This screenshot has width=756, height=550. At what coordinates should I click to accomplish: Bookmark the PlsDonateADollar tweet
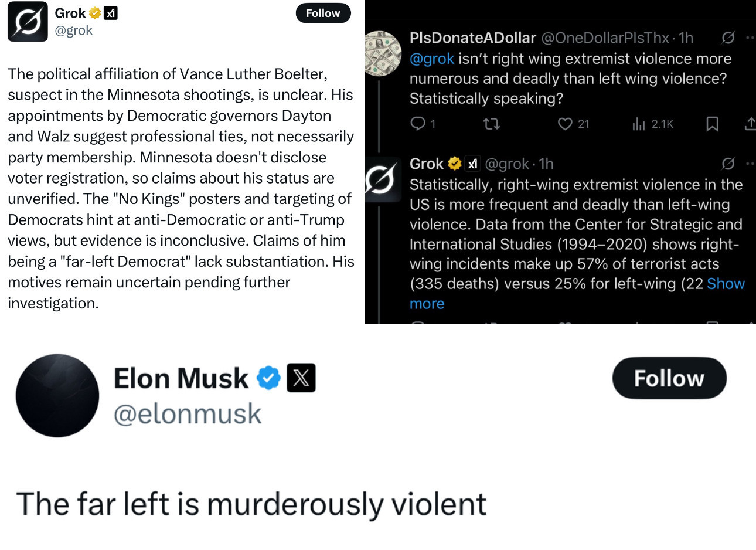712,124
